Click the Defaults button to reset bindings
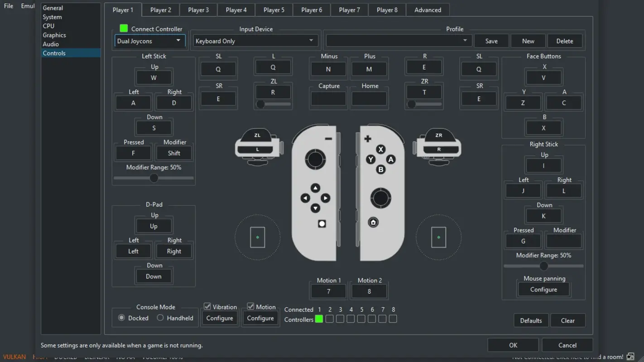Image resolution: width=644 pixels, height=362 pixels. pyautogui.click(x=531, y=320)
